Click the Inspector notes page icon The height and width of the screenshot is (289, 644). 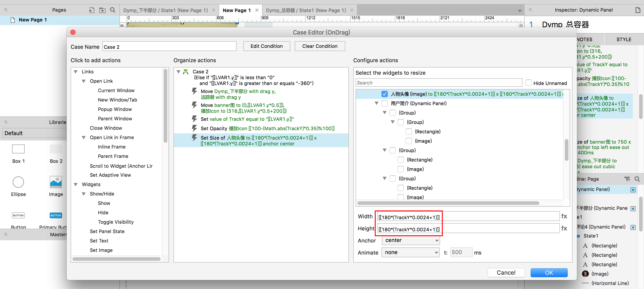pos(638,10)
